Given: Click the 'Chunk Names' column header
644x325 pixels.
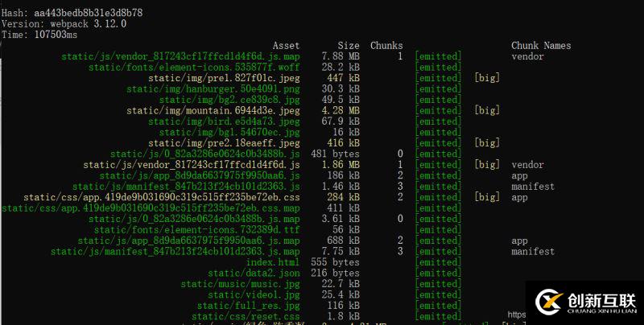Looking at the screenshot, I should coord(541,46).
